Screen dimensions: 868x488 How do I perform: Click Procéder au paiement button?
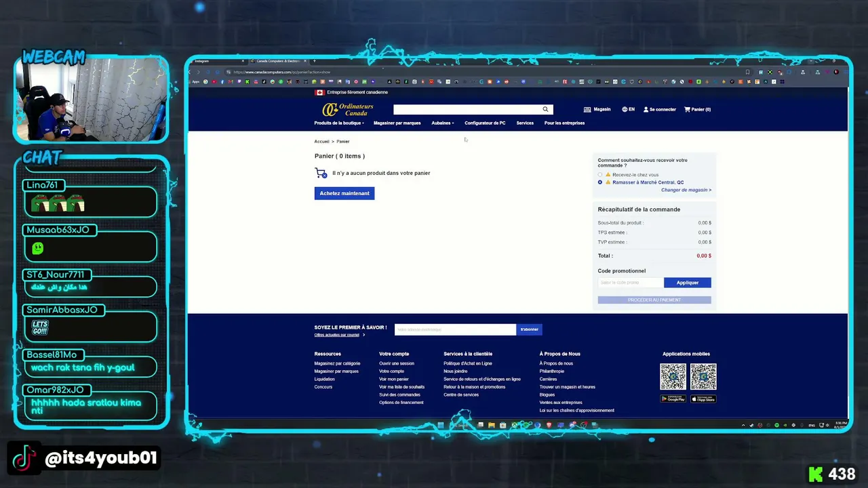coord(654,300)
